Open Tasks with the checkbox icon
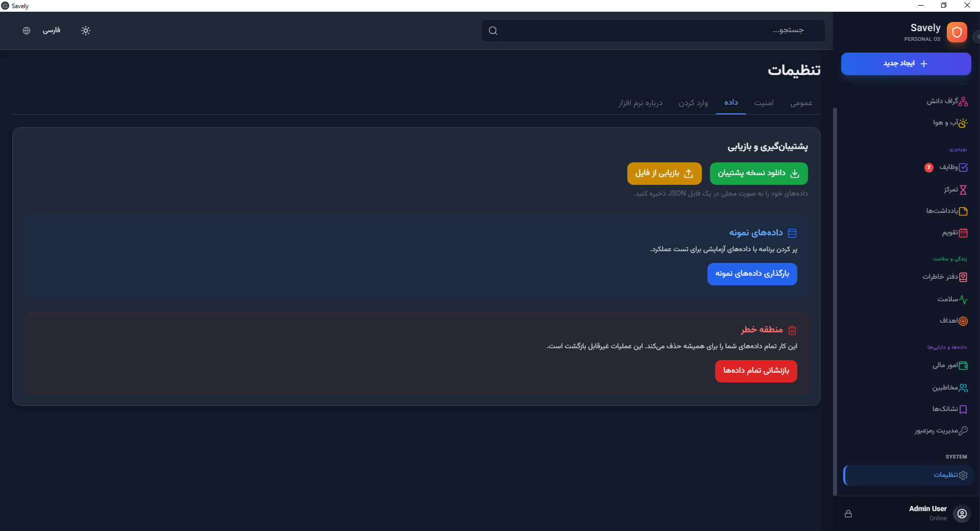The image size is (980, 531). click(963, 167)
